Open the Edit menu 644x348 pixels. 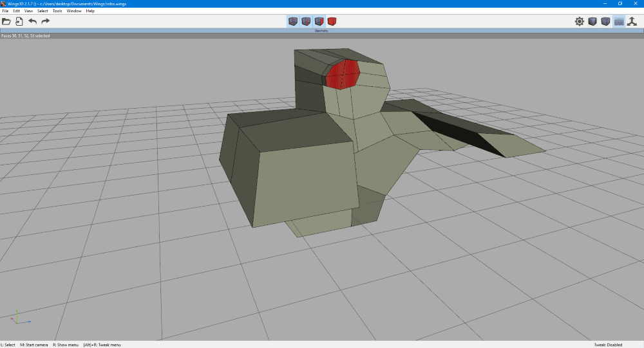click(17, 11)
